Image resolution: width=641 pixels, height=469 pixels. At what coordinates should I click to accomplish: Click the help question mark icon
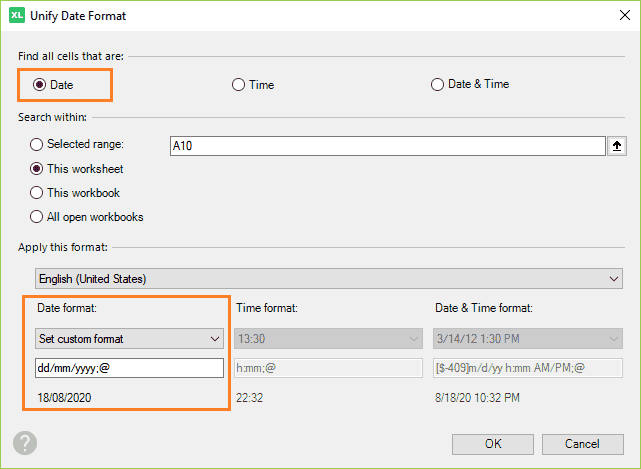coord(25,443)
